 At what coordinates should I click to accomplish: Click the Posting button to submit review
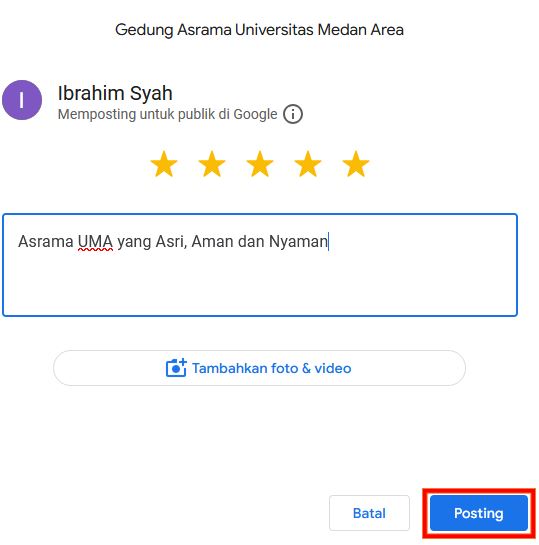coord(479,513)
